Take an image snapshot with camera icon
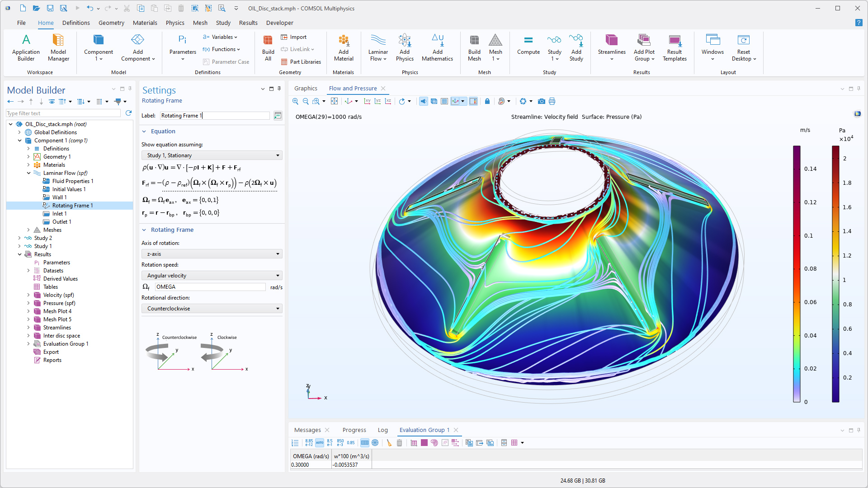This screenshot has height=488, width=868. tap(541, 101)
